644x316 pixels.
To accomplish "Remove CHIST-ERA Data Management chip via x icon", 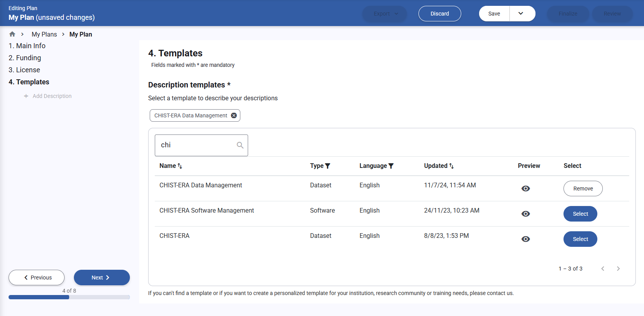I will (x=234, y=115).
